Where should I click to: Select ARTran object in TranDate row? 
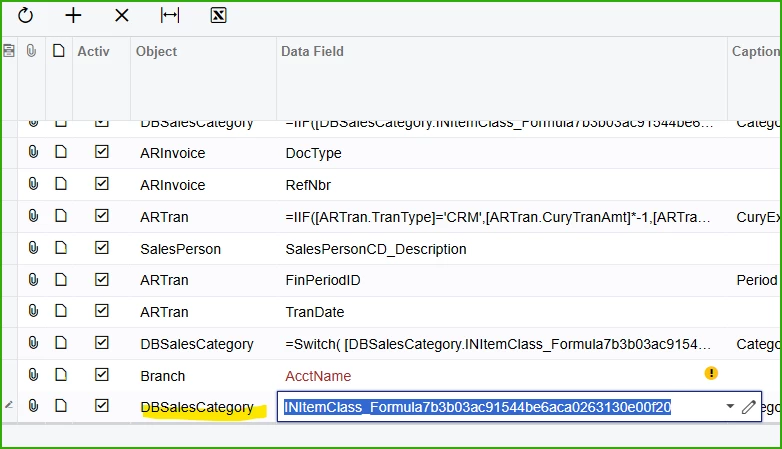[203, 312]
